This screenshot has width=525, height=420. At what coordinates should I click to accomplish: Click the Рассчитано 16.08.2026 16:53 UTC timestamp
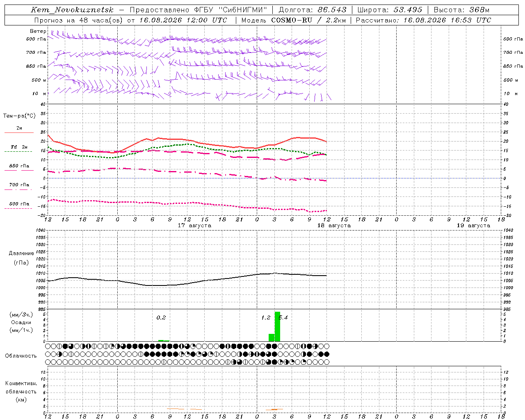point(423,20)
